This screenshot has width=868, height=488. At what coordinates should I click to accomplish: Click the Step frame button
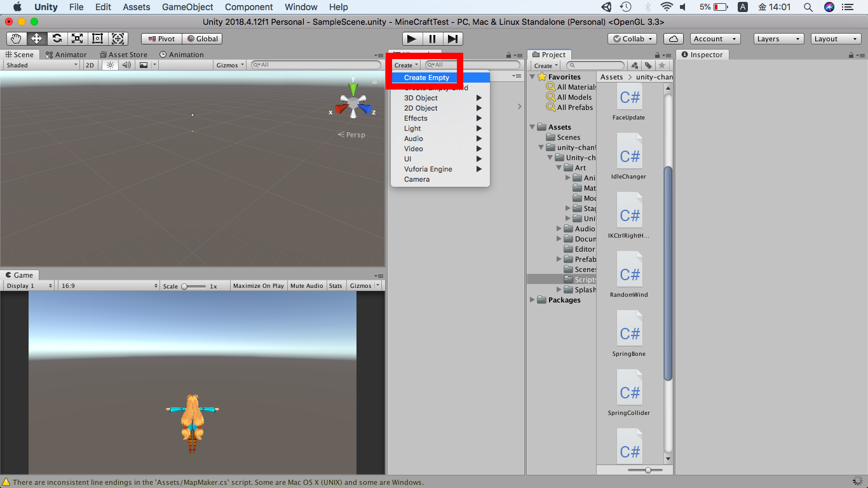452,39
